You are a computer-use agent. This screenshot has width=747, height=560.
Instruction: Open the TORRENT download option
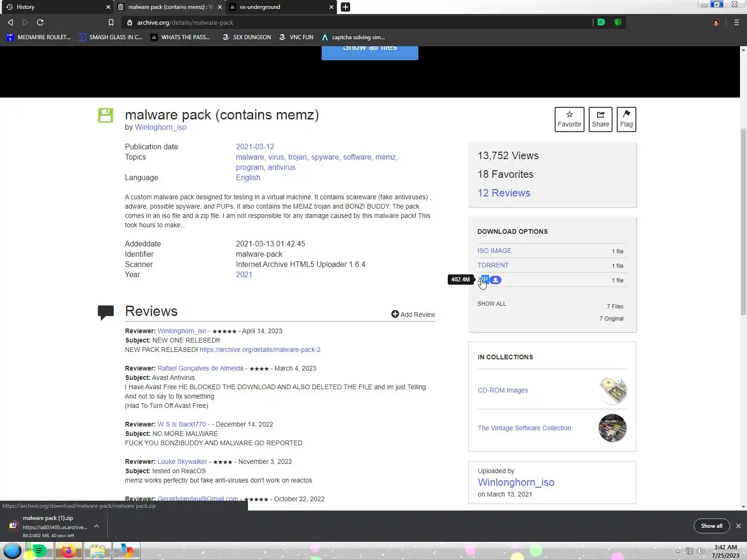pyautogui.click(x=493, y=265)
